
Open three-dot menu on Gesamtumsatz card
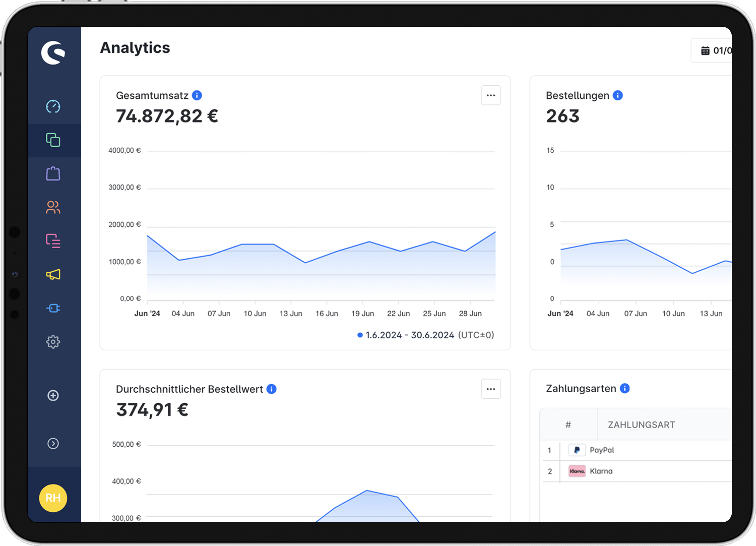point(491,95)
